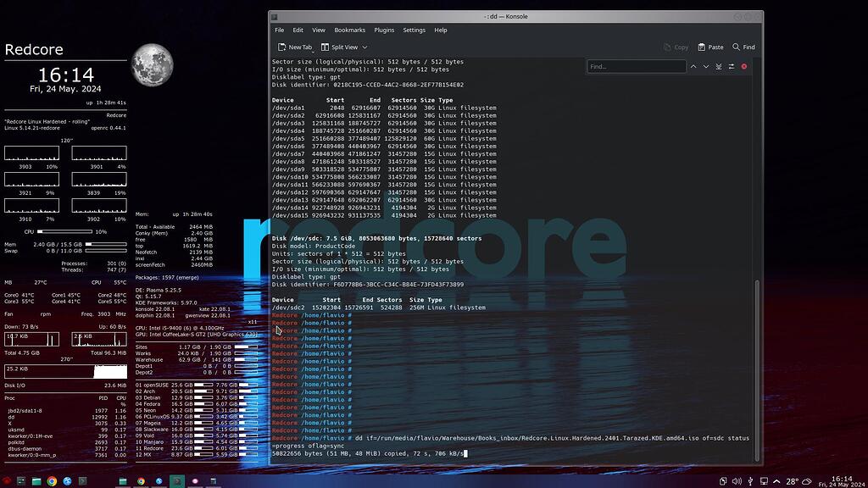
Task: Open the Bookmarks menu
Action: [350, 30]
